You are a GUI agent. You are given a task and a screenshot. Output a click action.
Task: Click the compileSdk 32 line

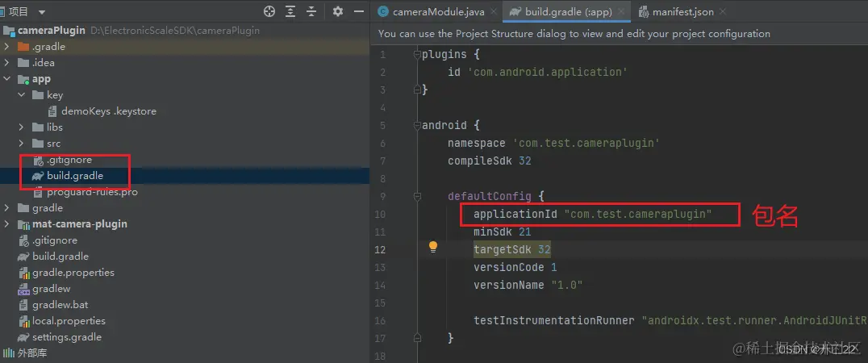click(x=490, y=161)
